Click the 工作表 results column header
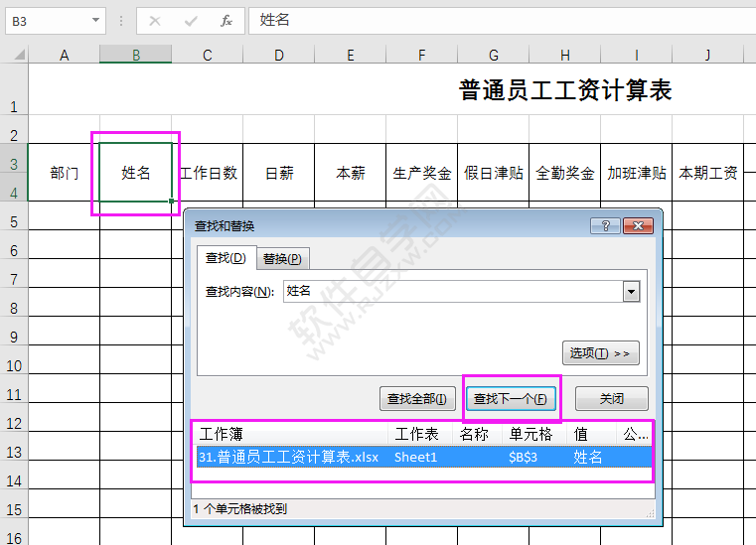 coord(420,434)
